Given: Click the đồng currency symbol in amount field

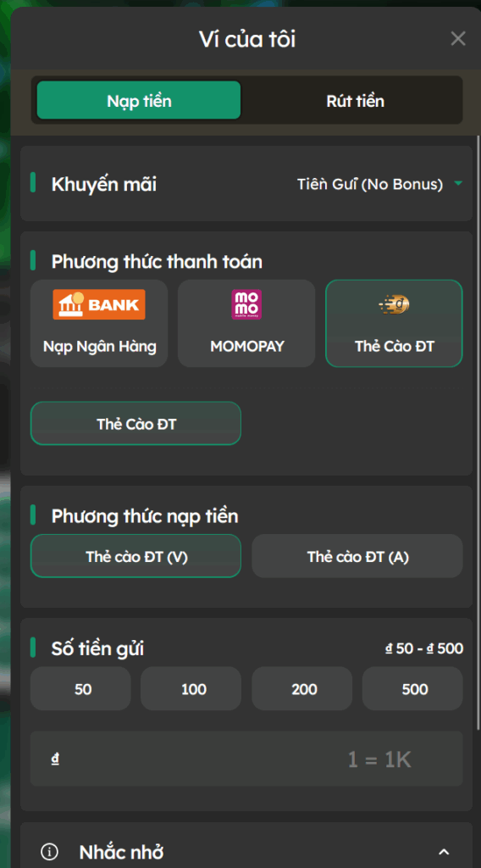Looking at the screenshot, I should click(55, 759).
